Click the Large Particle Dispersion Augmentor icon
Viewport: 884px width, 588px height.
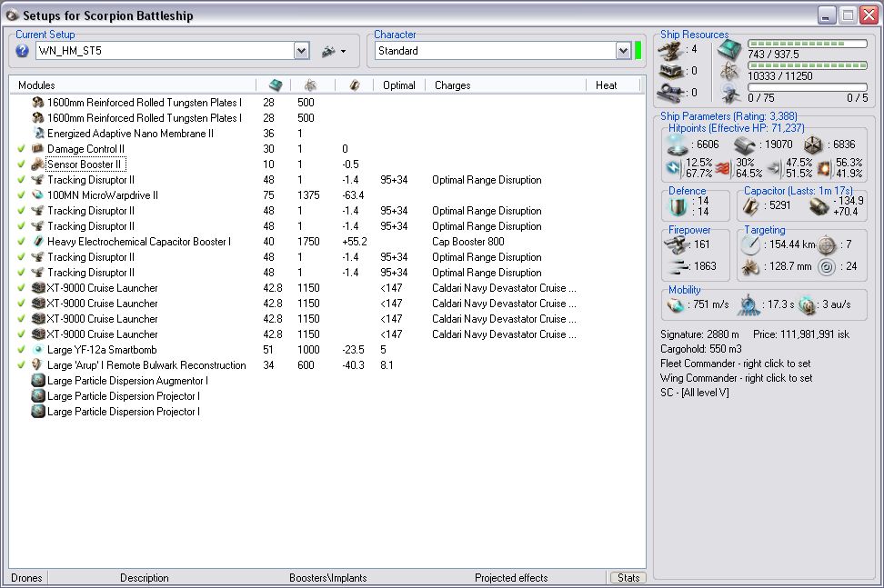coord(38,381)
